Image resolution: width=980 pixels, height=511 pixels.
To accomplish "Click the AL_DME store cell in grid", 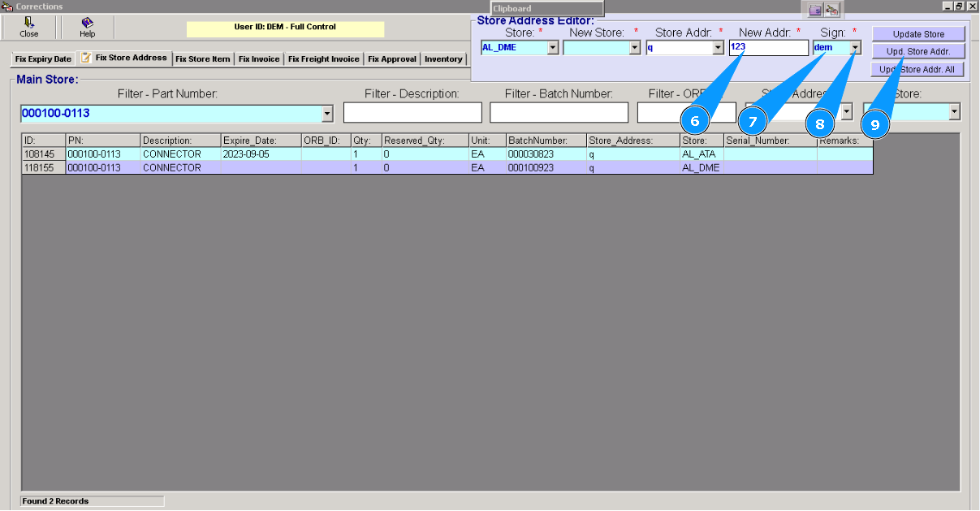I will tap(702, 167).
